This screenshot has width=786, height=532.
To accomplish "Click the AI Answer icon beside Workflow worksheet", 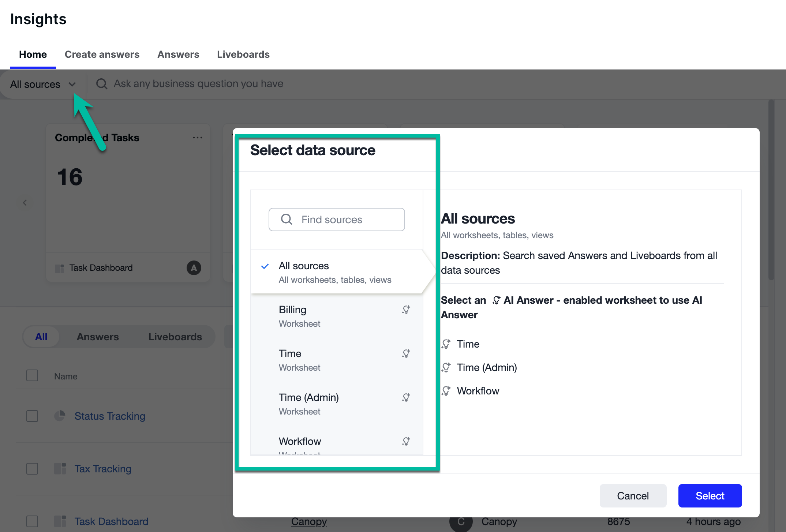I will click(x=406, y=441).
